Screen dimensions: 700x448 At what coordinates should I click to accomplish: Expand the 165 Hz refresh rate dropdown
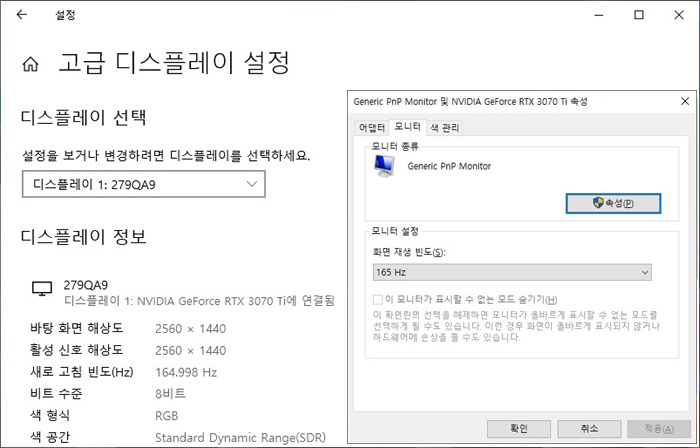[510, 272]
